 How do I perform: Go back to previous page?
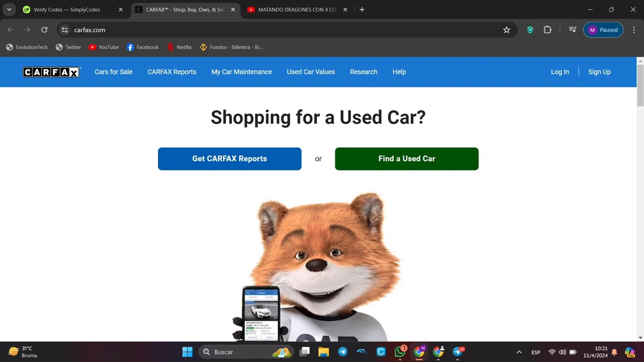pos(11,30)
